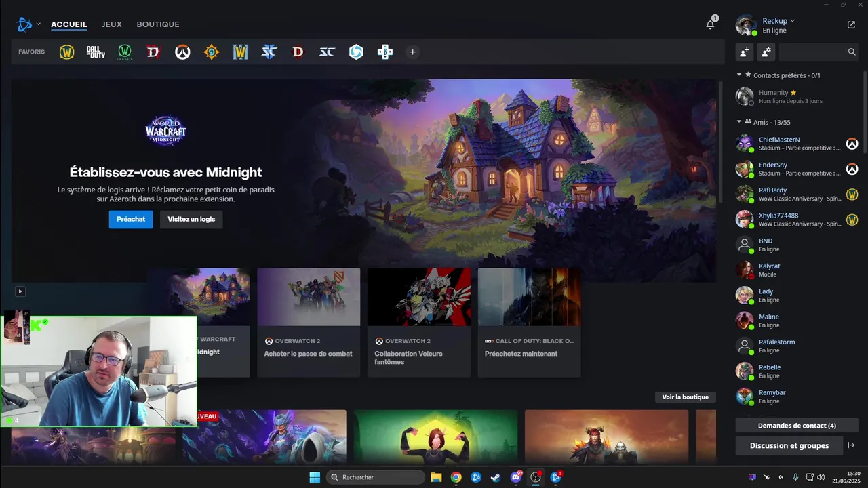This screenshot has height=488, width=868.
Task: Collapse the social panel with arrow icon
Action: click(851, 445)
